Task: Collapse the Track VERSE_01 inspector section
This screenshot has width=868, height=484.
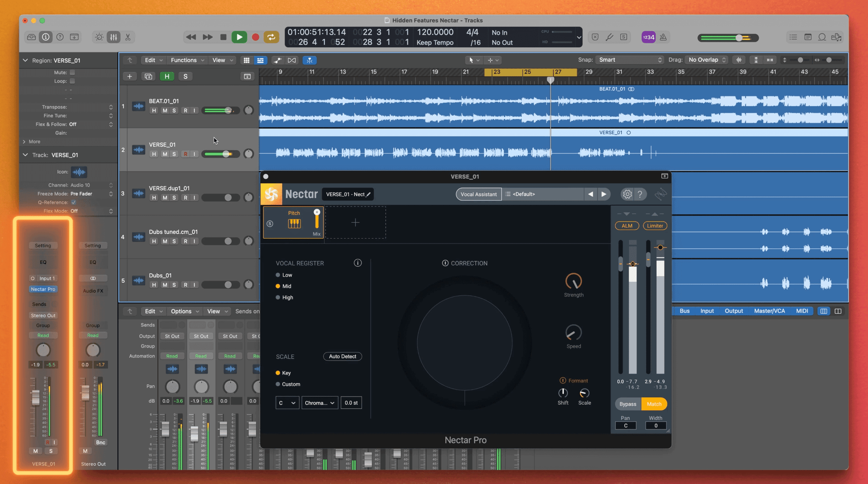Action: pyautogui.click(x=25, y=155)
